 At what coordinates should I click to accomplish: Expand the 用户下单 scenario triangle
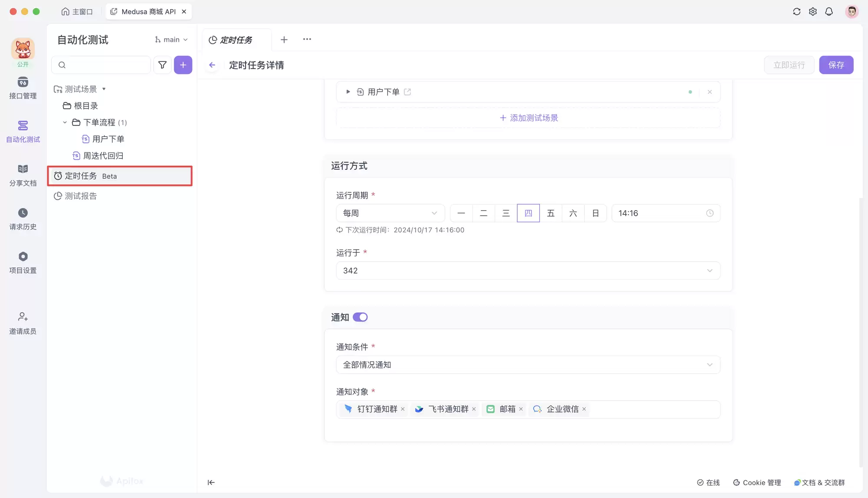(348, 92)
